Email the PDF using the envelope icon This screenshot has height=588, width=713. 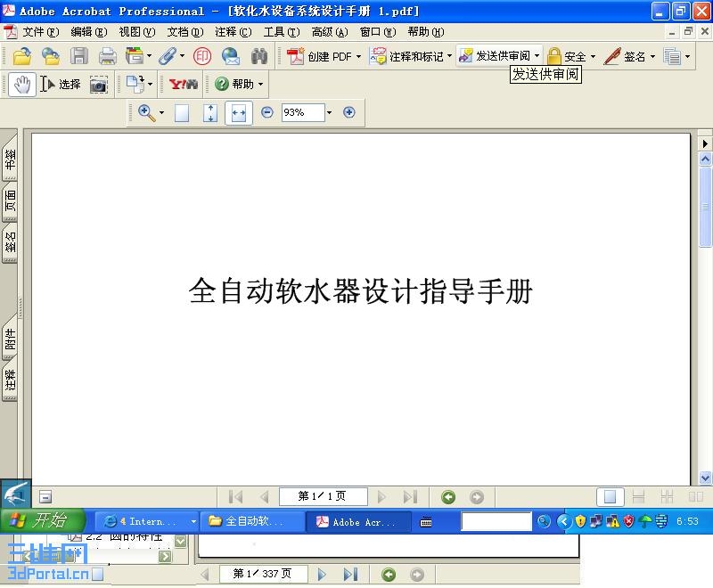(230, 56)
